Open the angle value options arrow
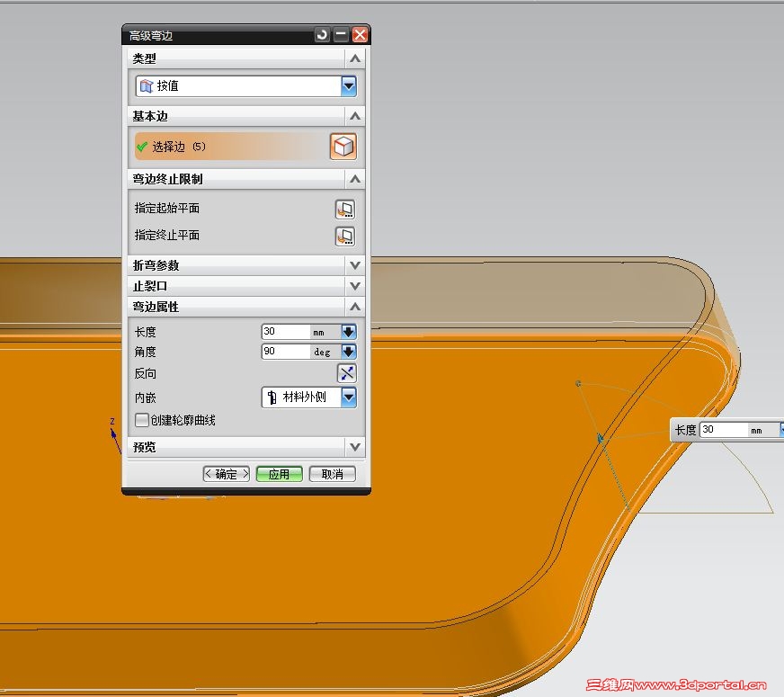 [x=349, y=352]
